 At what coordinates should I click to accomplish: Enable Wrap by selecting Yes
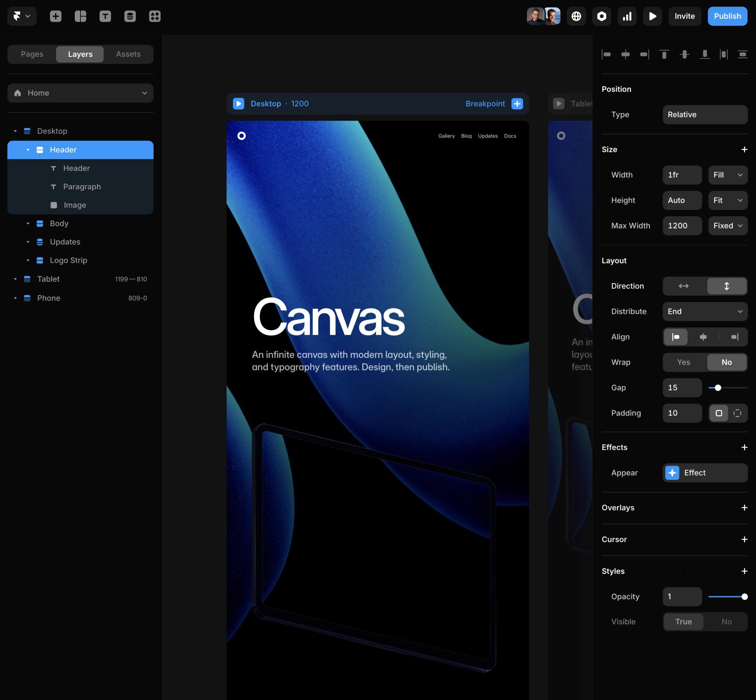coord(684,362)
